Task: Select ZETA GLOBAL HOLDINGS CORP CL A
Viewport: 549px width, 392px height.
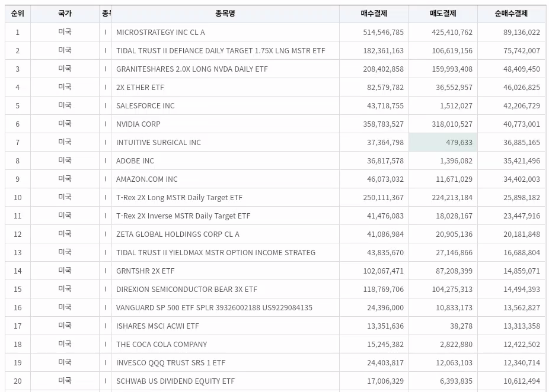Action: pyautogui.click(x=178, y=234)
